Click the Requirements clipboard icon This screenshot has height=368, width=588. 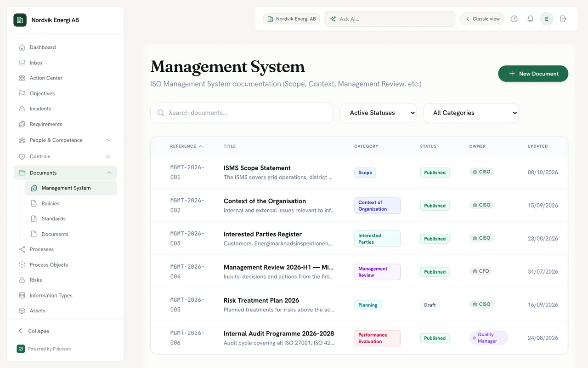pyautogui.click(x=22, y=124)
